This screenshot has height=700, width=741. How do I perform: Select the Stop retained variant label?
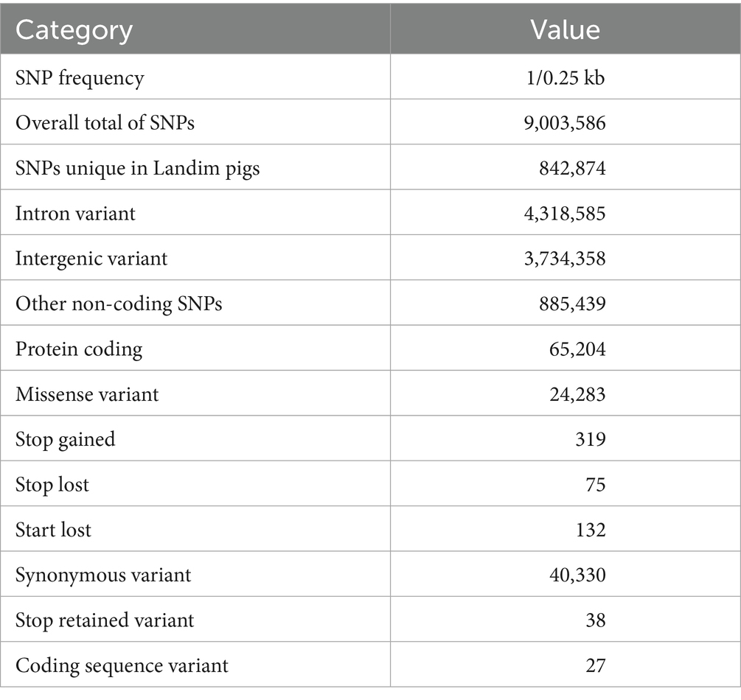coord(105,620)
